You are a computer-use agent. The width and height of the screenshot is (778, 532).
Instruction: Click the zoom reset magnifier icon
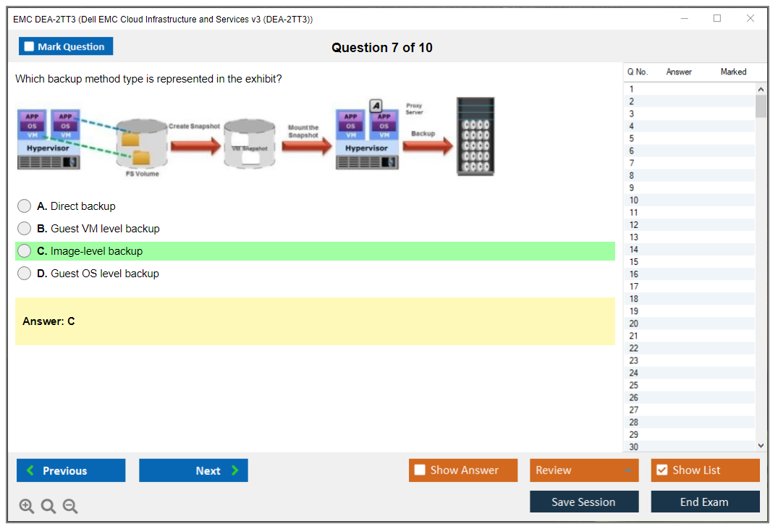coord(48,507)
